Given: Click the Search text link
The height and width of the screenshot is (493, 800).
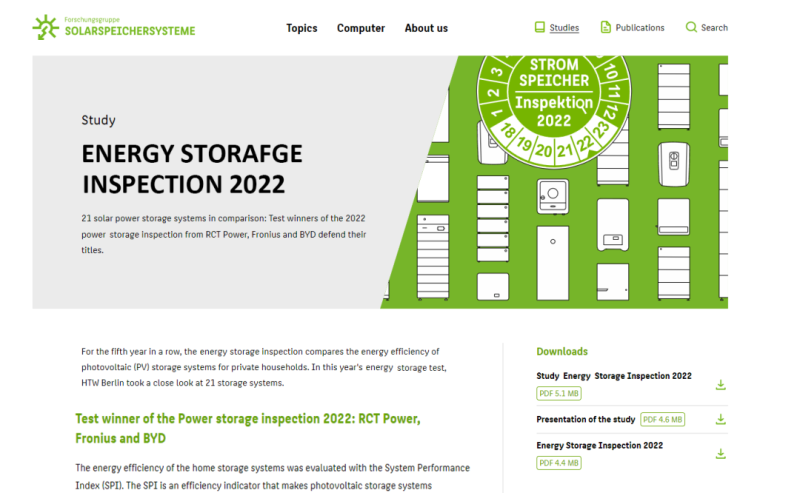Looking at the screenshot, I should click(714, 28).
